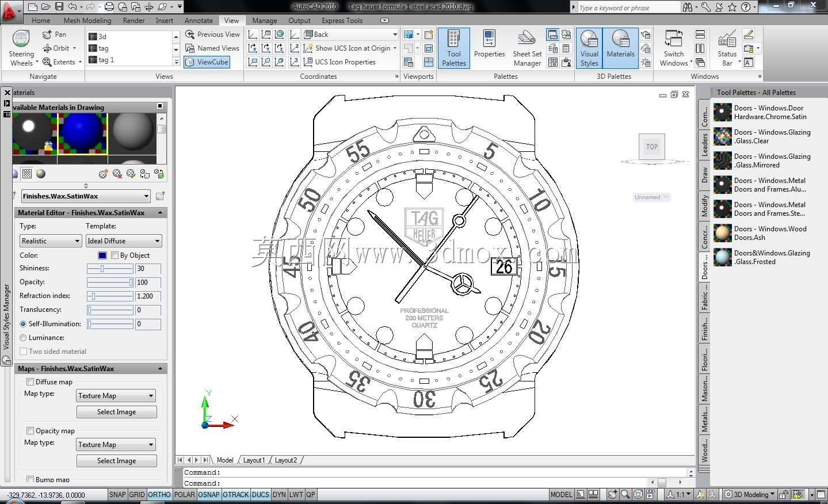Screen dimensions: 828x504
Task: Toggle SNAP mode in status bar
Action: pyautogui.click(x=117, y=494)
